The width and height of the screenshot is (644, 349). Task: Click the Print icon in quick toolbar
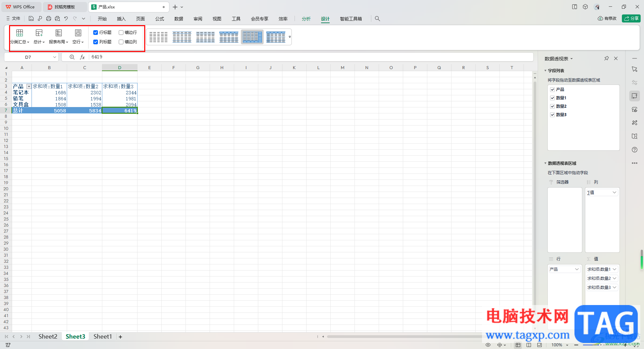49,19
